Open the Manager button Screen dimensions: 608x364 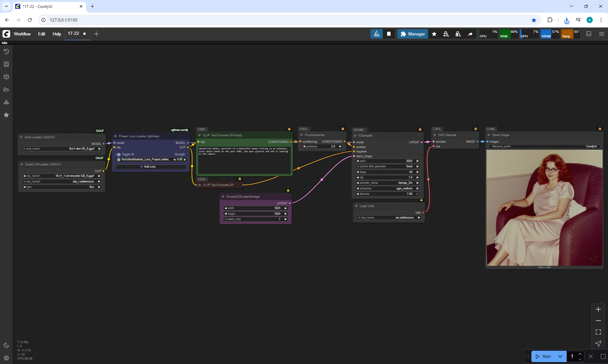(x=413, y=34)
